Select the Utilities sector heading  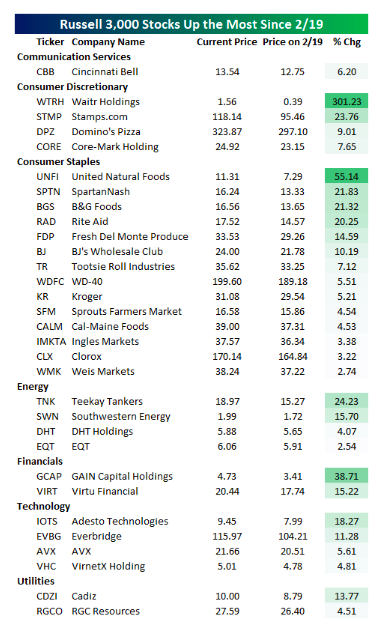(x=35, y=581)
